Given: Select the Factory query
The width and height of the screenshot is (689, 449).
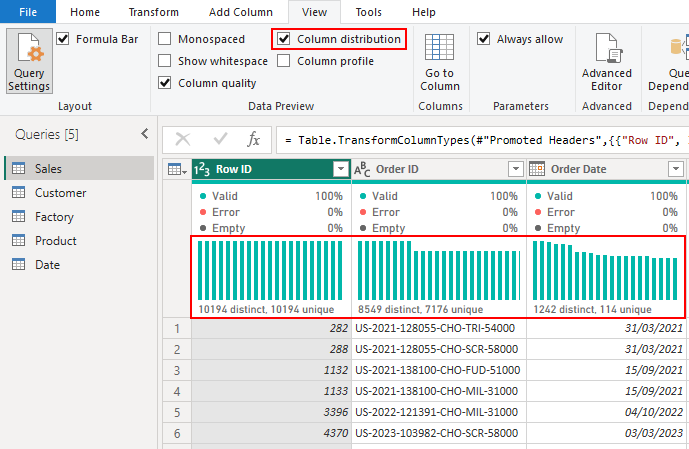Looking at the screenshot, I should click(x=79, y=217).
